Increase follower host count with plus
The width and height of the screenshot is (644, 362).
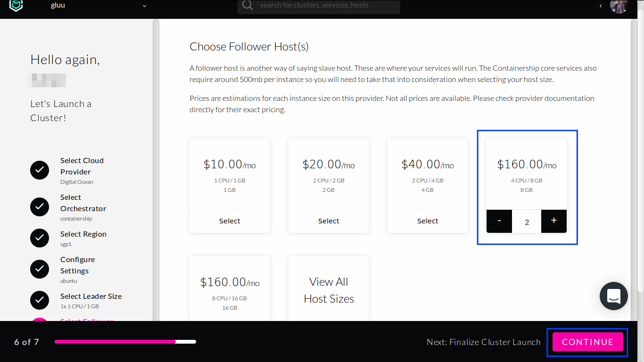pyautogui.click(x=554, y=221)
